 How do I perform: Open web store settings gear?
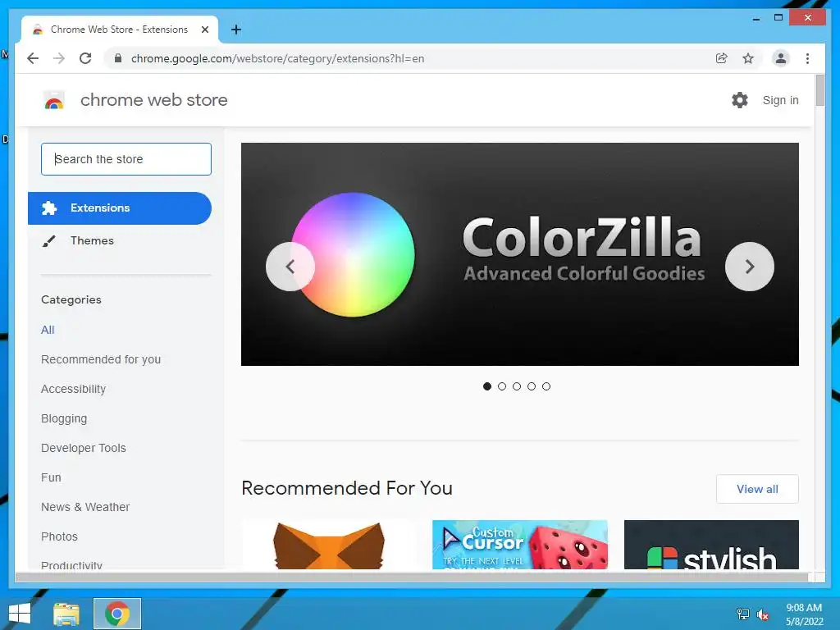pyautogui.click(x=740, y=100)
